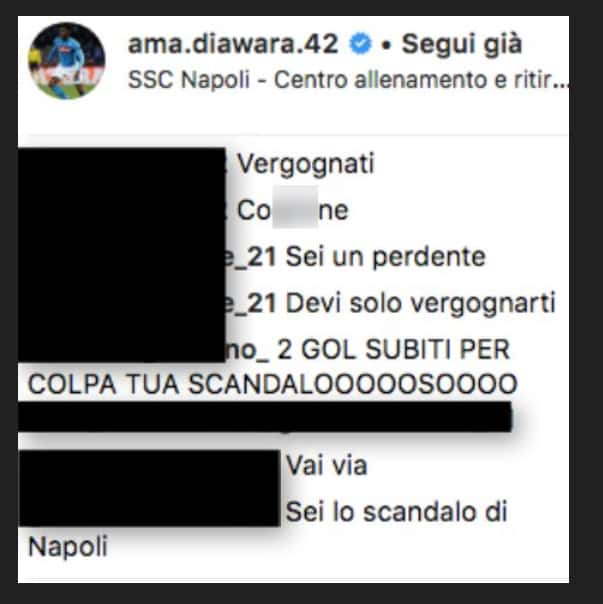Image resolution: width=603 pixels, height=604 pixels.
Task: Click the blurred censor patch in Co..ne
Action: (295, 207)
